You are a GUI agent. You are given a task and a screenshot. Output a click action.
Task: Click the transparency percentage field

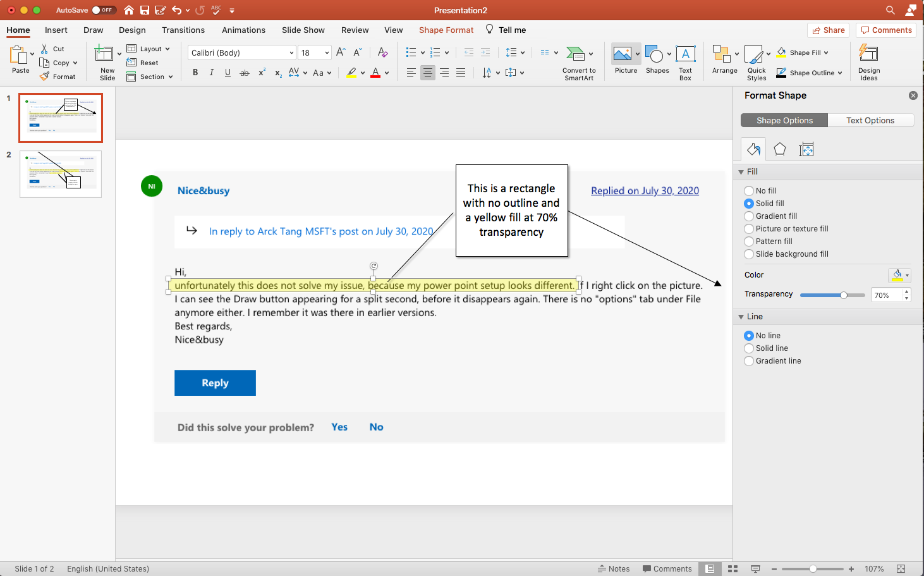887,295
